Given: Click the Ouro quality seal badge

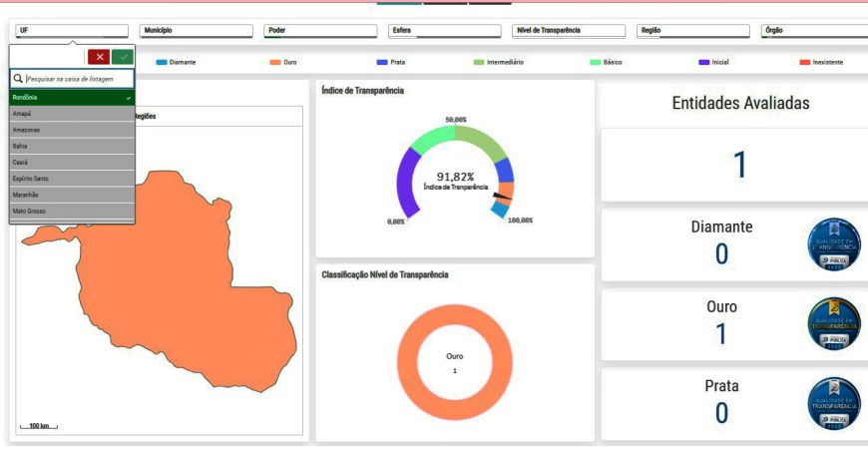Looking at the screenshot, I should tap(833, 324).
